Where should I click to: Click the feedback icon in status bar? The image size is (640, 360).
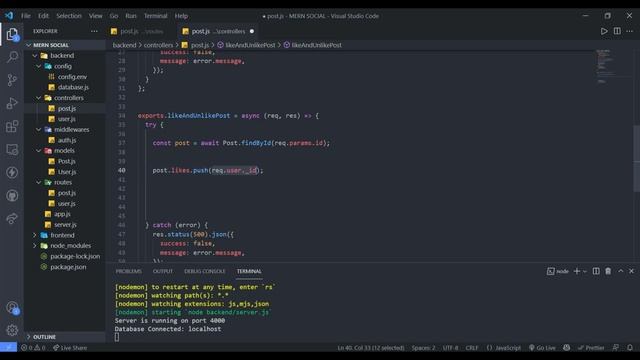616,347
